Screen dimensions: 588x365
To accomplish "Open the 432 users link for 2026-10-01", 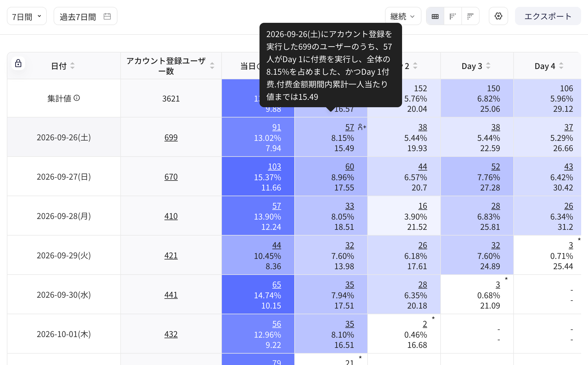I will (x=171, y=334).
